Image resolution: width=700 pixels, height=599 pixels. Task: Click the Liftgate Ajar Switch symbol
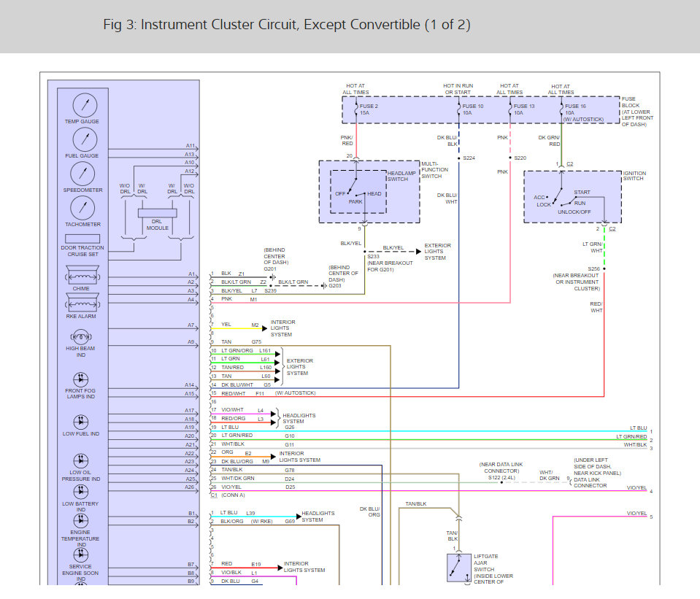459,568
